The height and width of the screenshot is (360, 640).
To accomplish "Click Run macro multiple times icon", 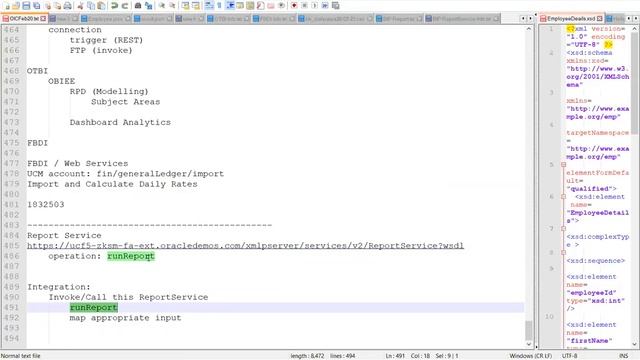I will point(325,6).
